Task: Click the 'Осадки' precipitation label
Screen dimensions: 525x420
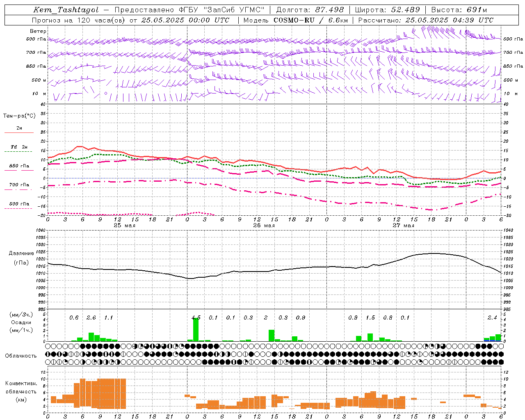Action: (21, 322)
